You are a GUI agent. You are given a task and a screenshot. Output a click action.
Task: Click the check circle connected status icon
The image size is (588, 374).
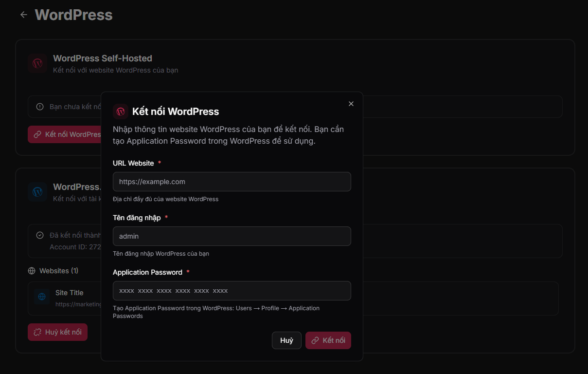tap(40, 235)
